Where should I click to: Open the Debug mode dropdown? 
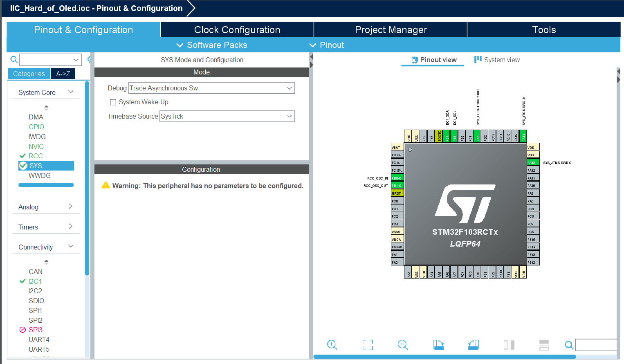click(x=211, y=88)
